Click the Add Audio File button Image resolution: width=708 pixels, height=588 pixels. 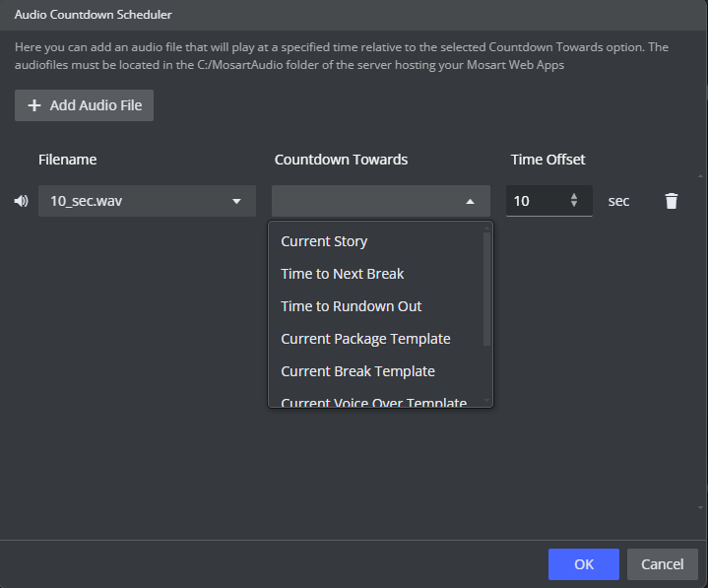point(84,105)
